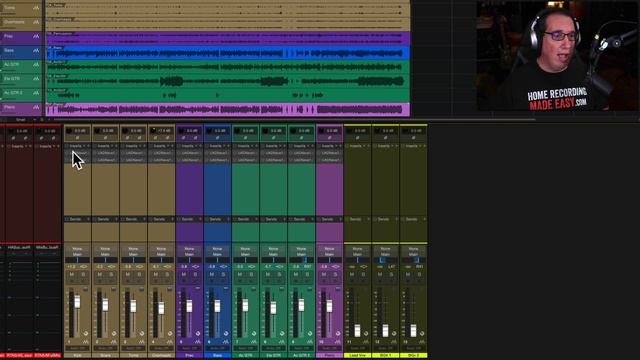This screenshot has height=360, width=640.
Task: Open channel editor knob icon on Bass strip
Action: click(x=226, y=333)
